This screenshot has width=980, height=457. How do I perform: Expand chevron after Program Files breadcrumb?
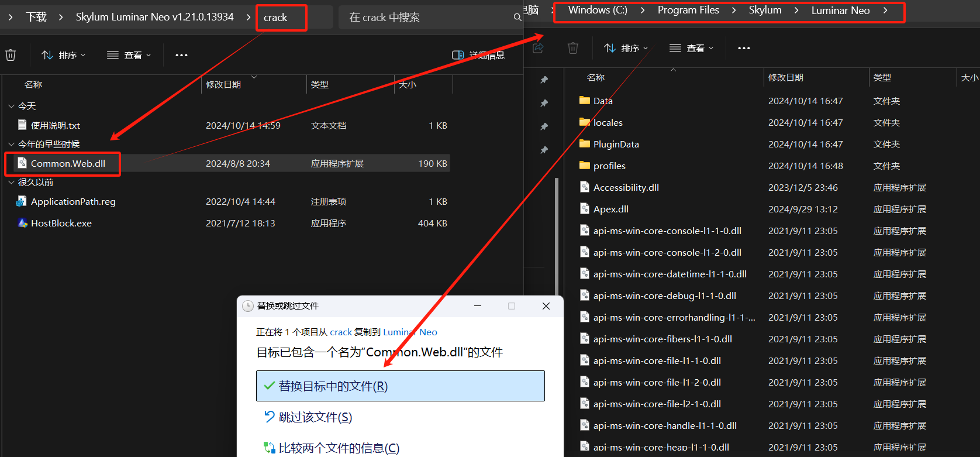tap(734, 11)
